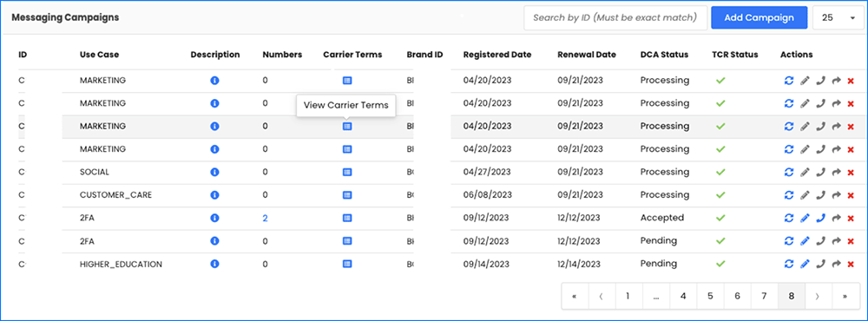Click phone icon in HIGHER_EDUCATION row
The image size is (868, 321).
tap(820, 264)
